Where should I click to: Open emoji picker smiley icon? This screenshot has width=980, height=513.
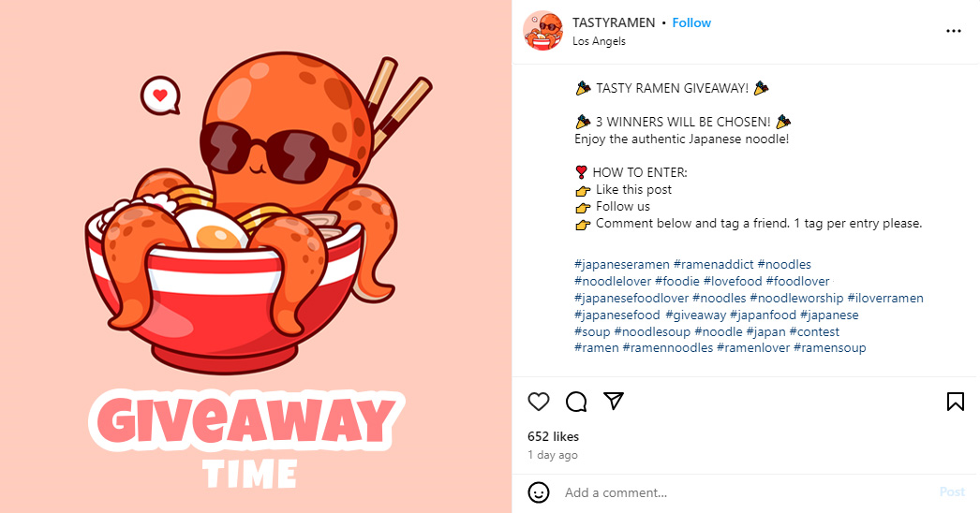coord(539,492)
